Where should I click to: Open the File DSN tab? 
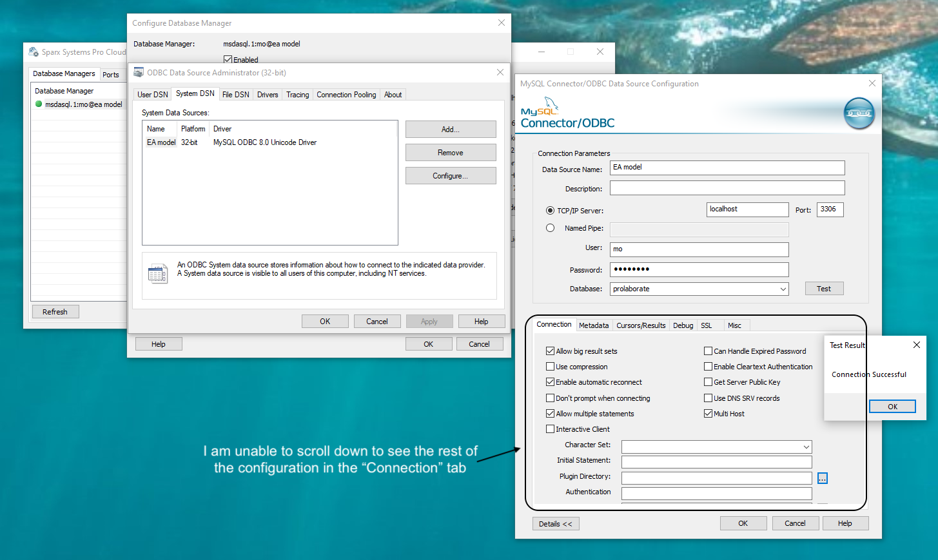point(236,95)
